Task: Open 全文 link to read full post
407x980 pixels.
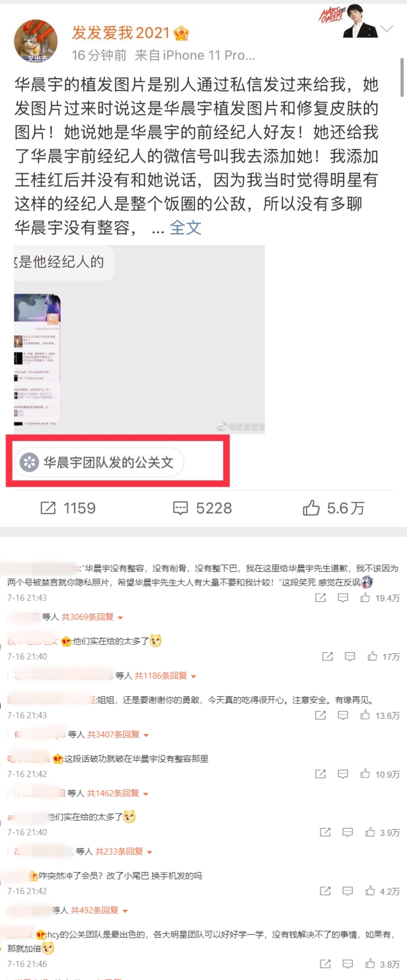Action: (x=185, y=228)
